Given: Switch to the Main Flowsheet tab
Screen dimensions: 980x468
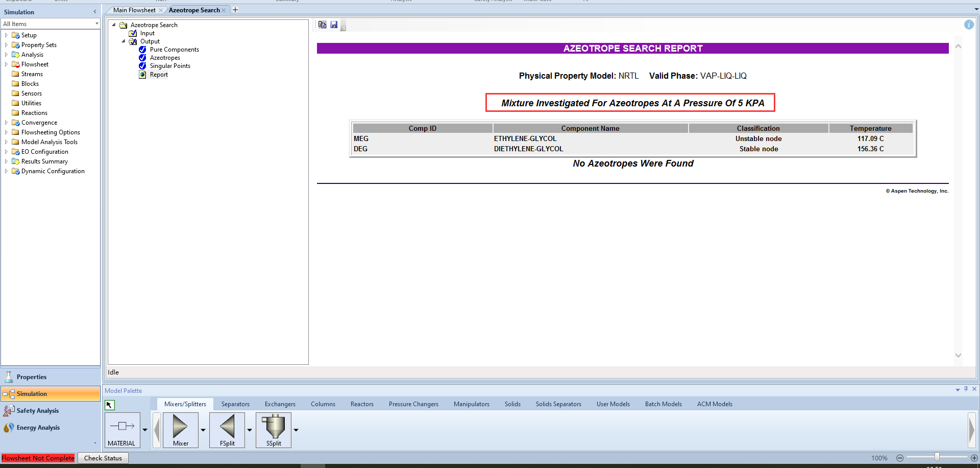Looking at the screenshot, I should click(134, 10).
